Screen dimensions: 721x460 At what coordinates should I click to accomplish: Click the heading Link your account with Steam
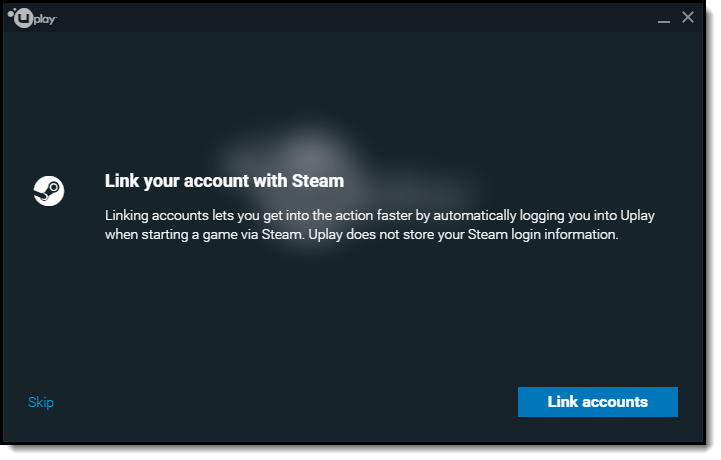(x=224, y=181)
